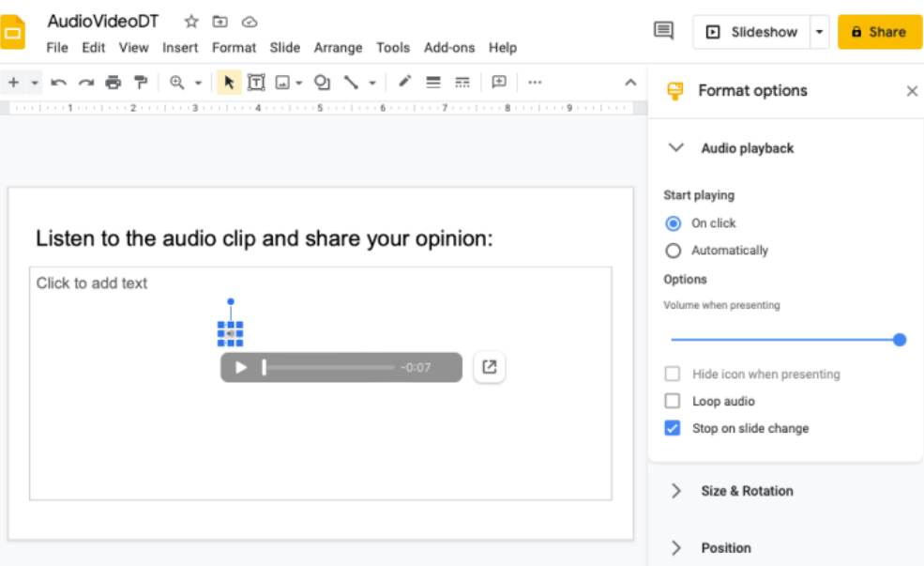924x566 pixels.
Task: Open the Tools menu
Action: pyautogui.click(x=393, y=48)
